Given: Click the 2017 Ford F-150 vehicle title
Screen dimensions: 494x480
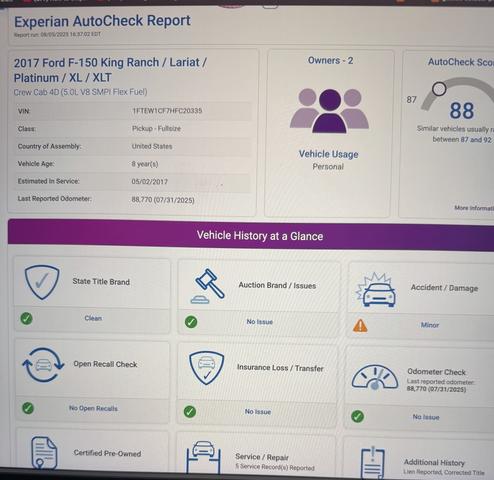Looking at the screenshot, I should [110, 70].
